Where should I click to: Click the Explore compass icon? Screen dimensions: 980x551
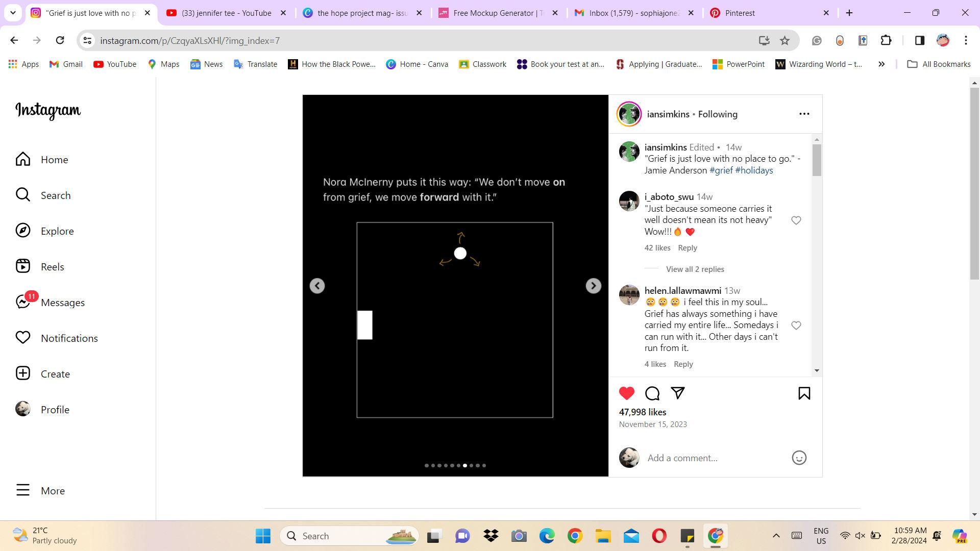[x=23, y=231]
